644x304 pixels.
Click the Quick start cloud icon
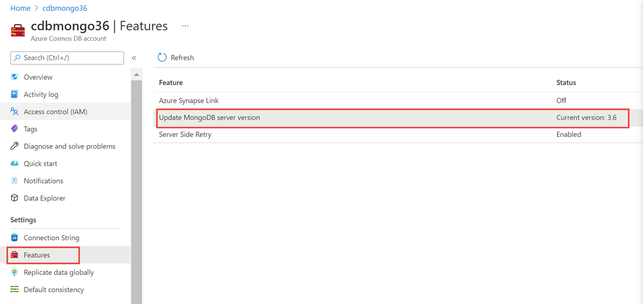coord(14,163)
